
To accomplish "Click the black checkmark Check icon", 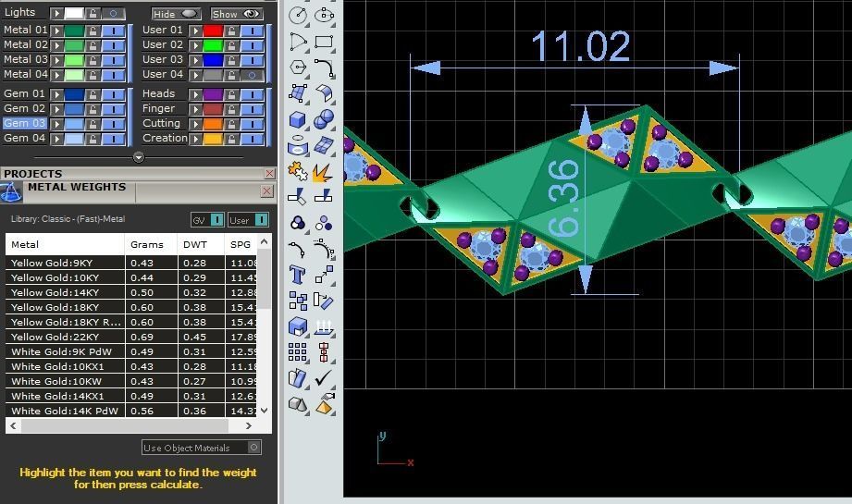I will point(324,378).
